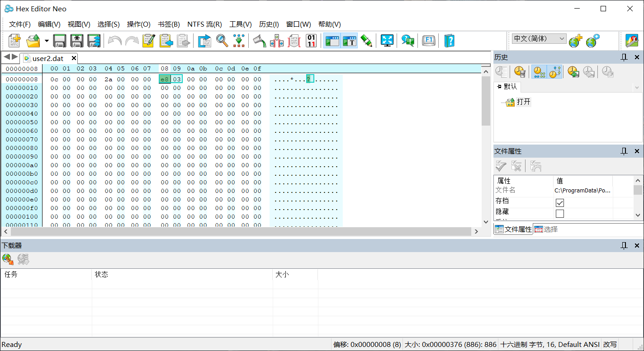Expand the Open file dropdown arrow
644x351 pixels.
pos(47,41)
